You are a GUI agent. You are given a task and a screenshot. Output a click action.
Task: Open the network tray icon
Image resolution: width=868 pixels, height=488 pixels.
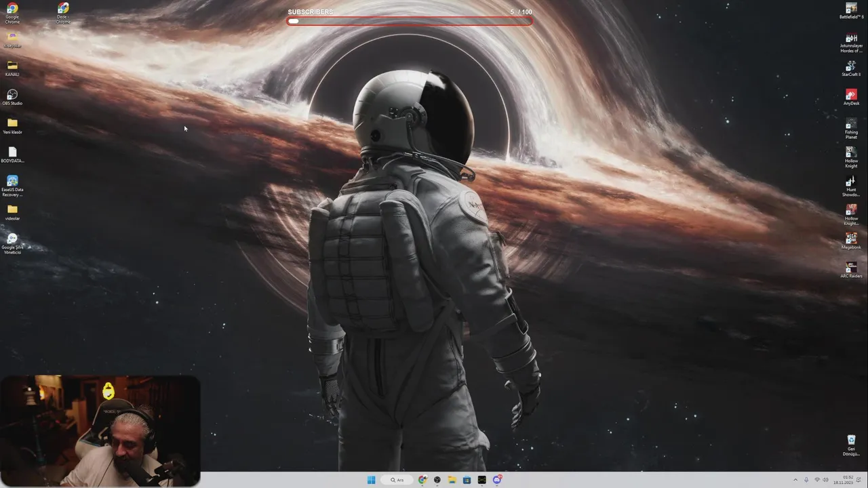coord(817,480)
